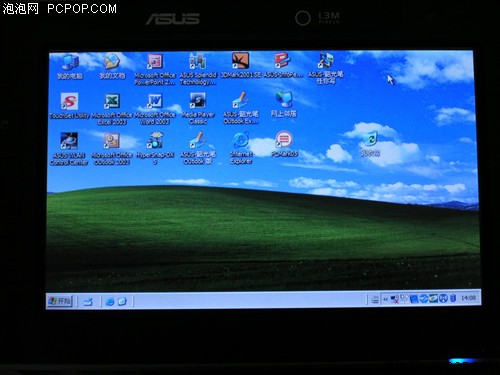Launch Internet Explorer desktop icon
500x375 pixels.
point(241,148)
